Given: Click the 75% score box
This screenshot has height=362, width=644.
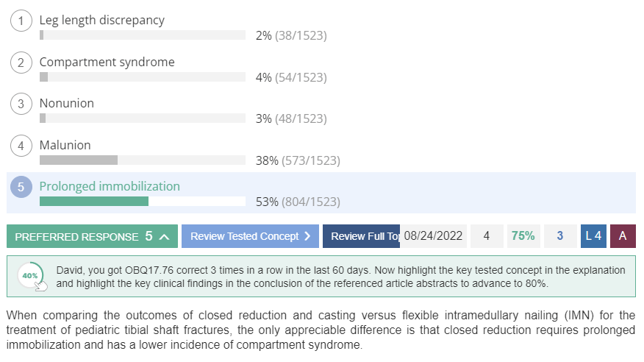Looking at the screenshot, I should (x=523, y=236).
